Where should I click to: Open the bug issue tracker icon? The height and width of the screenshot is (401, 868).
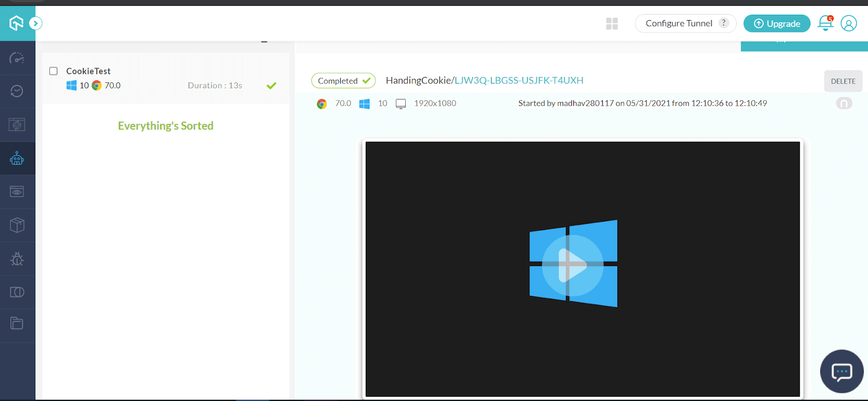[x=17, y=258]
